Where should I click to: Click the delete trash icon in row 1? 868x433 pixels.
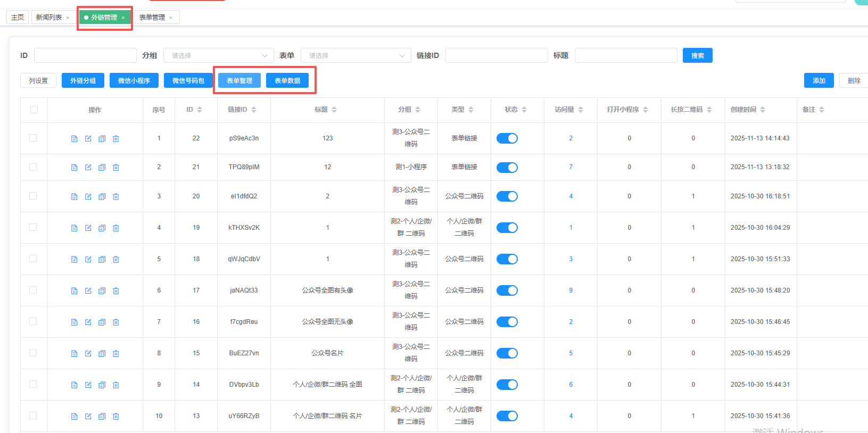click(x=116, y=139)
